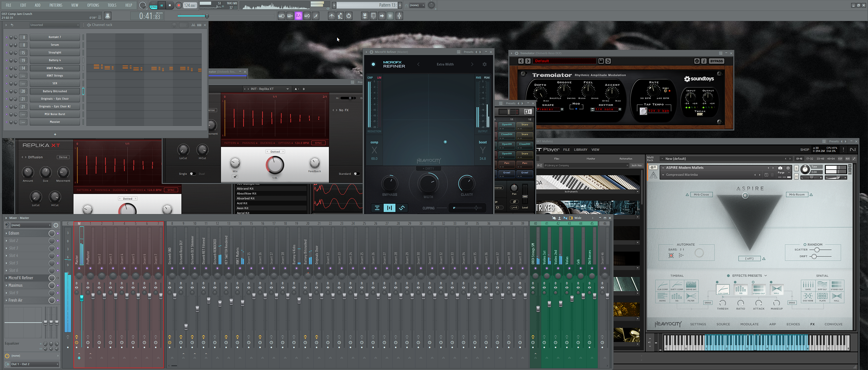Click the Aspire Scatter slider handle
This screenshot has height=370, width=868.
point(817,250)
